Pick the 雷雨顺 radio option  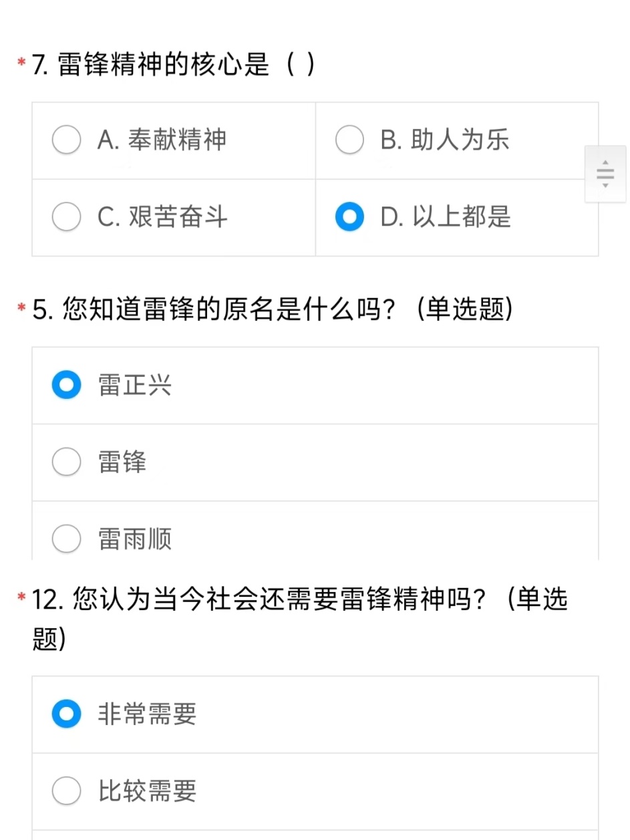tap(66, 539)
